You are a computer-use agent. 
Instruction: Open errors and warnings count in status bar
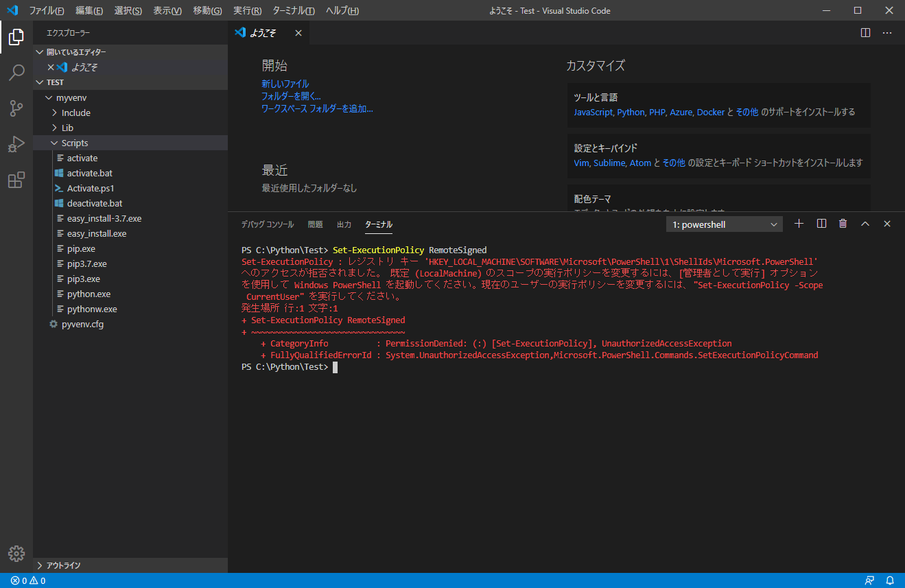pos(28,580)
